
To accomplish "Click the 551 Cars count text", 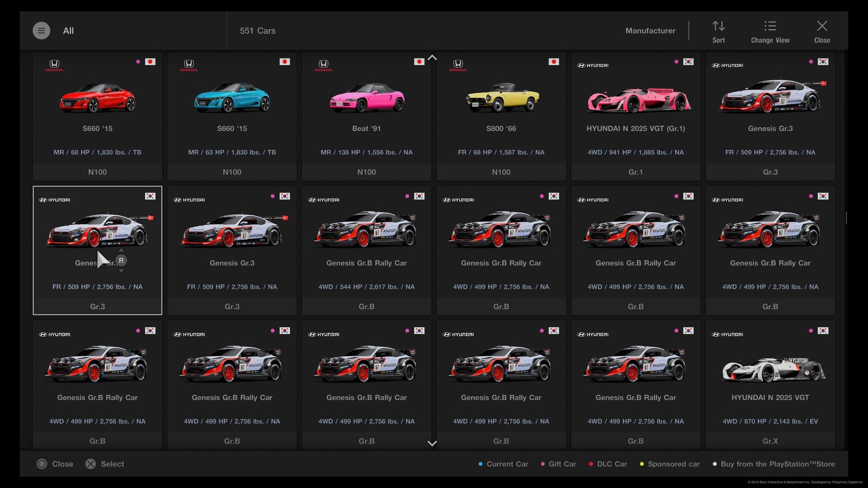I will pyautogui.click(x=258, y=31).
